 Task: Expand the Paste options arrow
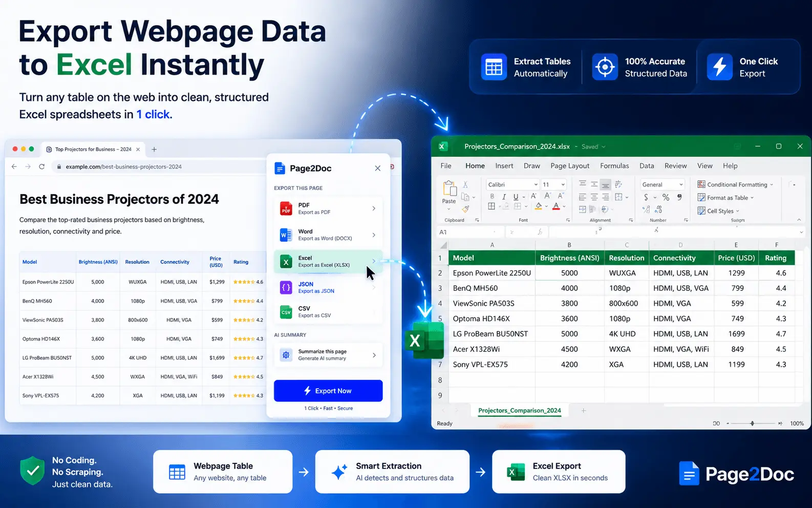coord(449,208)
